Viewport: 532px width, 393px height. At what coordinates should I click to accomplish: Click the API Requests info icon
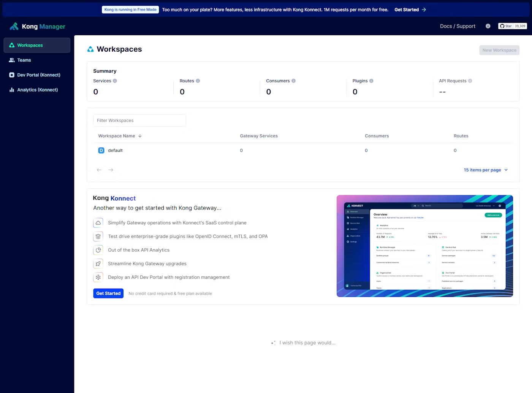(x=470, y=81)
